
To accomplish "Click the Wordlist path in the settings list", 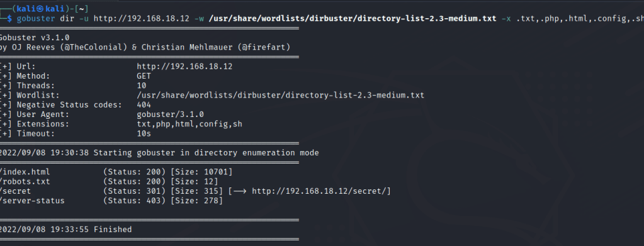I will tap(281, 95).
